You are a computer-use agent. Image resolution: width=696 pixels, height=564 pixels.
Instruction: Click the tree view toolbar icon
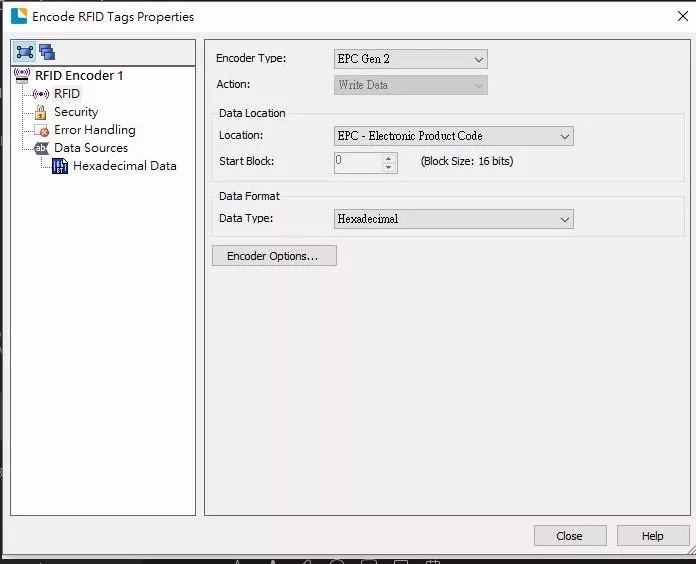(x=25, y=52)
